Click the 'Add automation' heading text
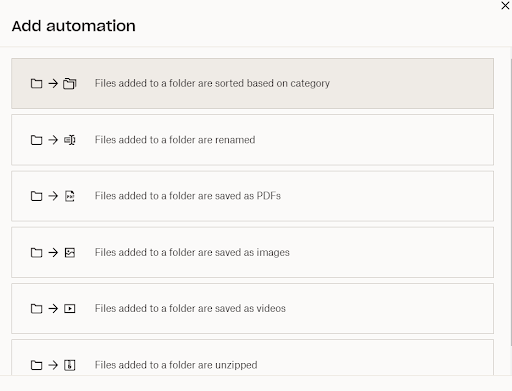Viewport: 512px width, 391px height. (74, 26)
